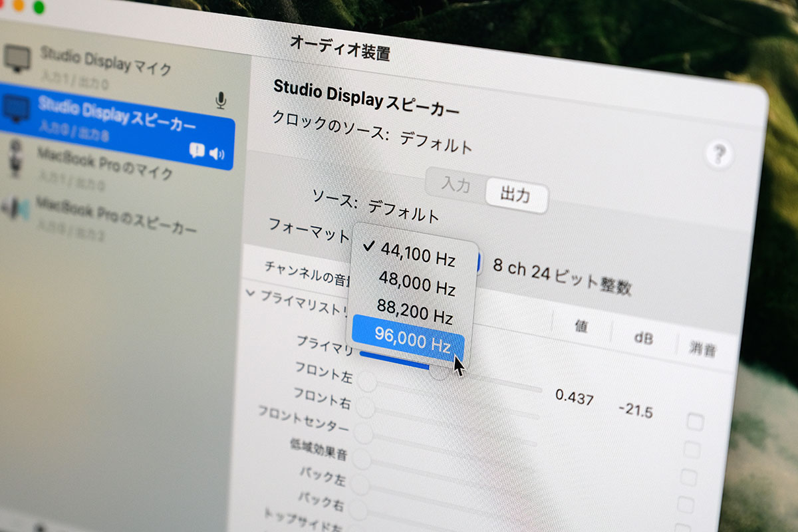The width and height of the screenshot is (798, 532).
Task: Select Studio Display スピーカー device name in sidebar
Action: 117,114
